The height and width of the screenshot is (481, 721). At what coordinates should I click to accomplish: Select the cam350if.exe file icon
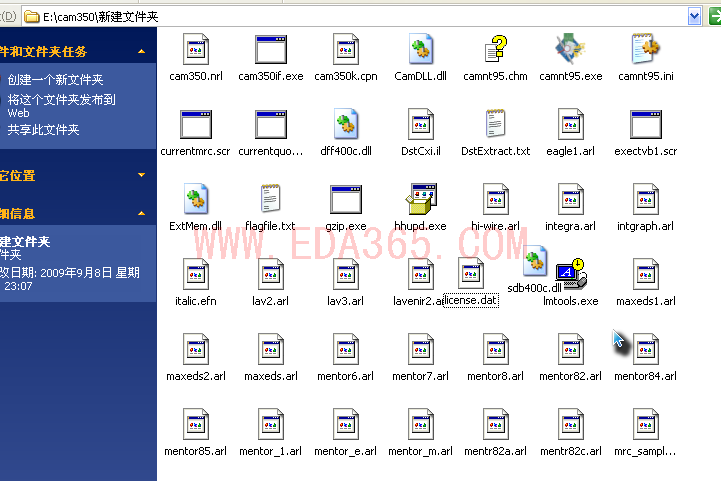click(271, 49)
